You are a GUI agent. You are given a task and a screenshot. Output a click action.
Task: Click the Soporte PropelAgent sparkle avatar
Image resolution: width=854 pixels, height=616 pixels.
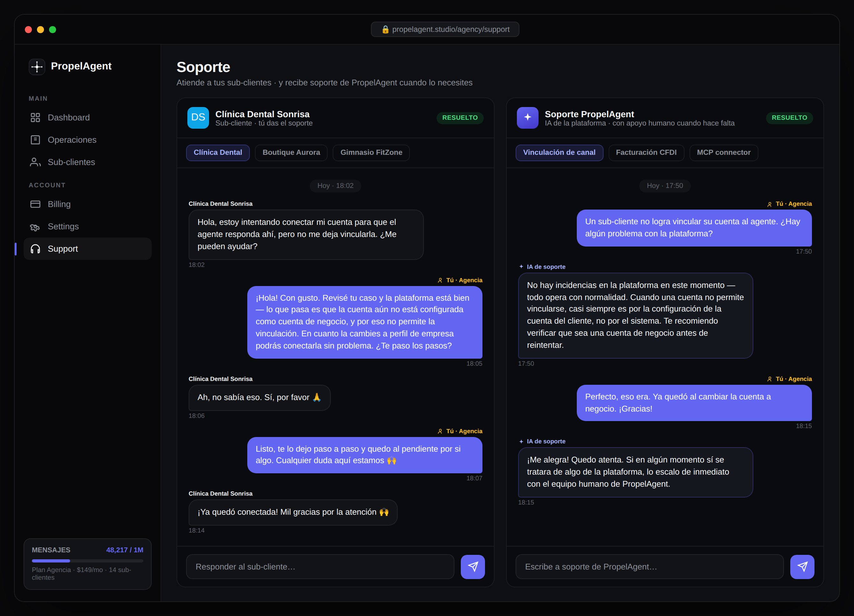pyautogui.click(x=528, y=118)
